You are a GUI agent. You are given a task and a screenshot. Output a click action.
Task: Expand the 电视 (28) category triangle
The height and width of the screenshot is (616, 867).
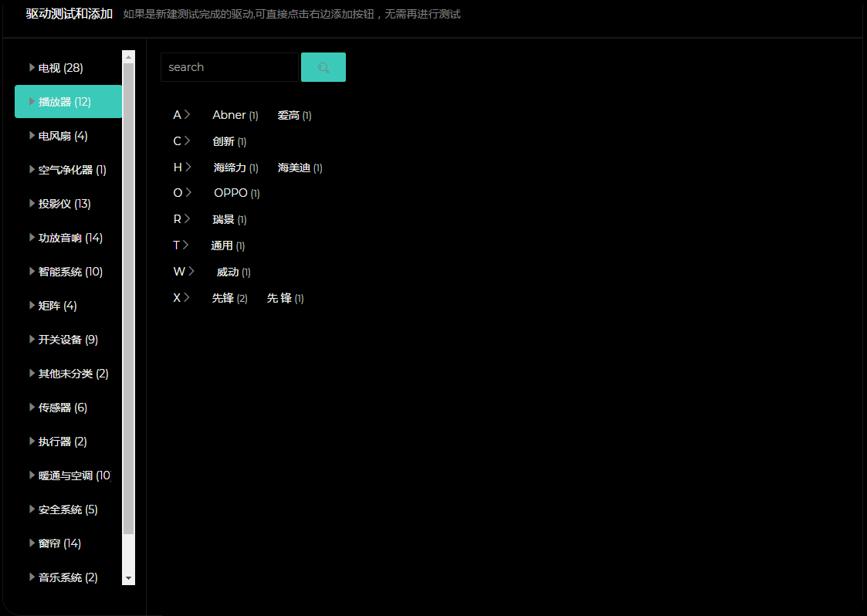pos(32,68)
